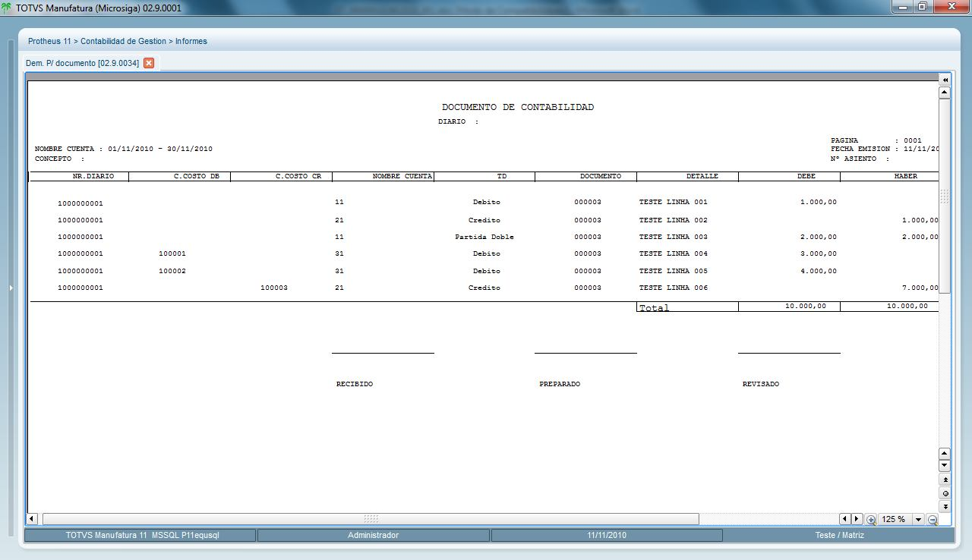
Task: Collapse side panel with double-left arrow
Action: 945,80
